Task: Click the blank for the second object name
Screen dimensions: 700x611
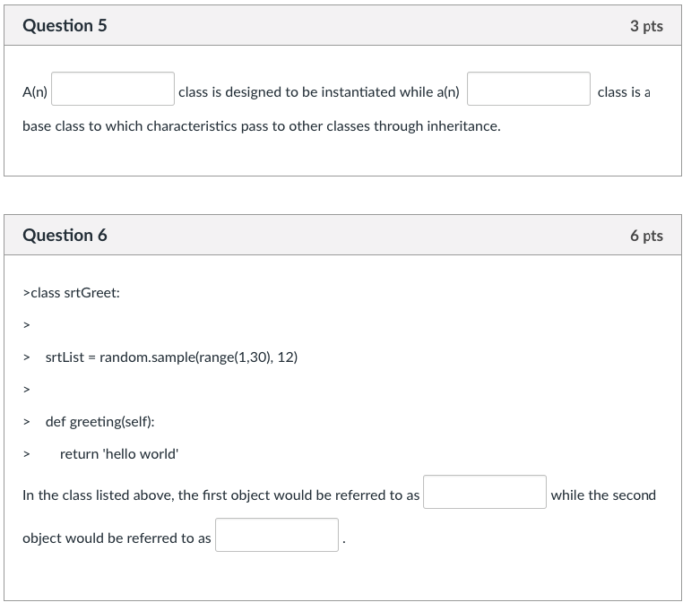Action: click(276, 535)
